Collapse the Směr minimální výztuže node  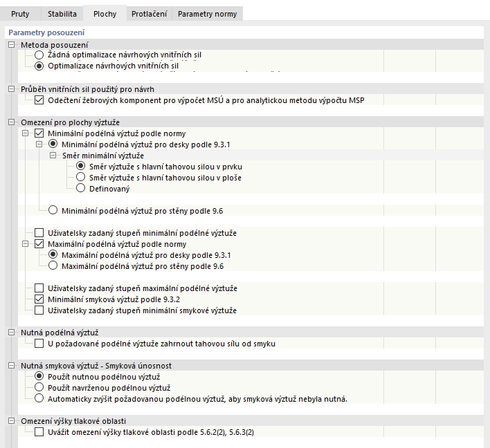(x=53, y=156)
